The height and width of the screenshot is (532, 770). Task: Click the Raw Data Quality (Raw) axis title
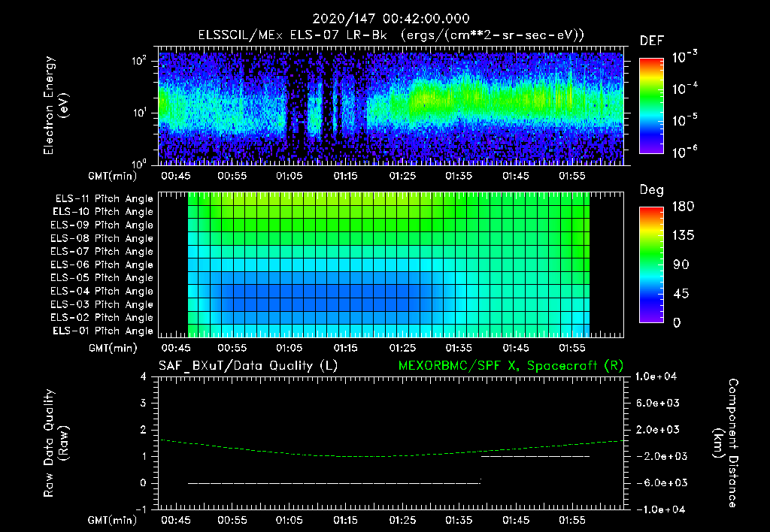(55, 443)
